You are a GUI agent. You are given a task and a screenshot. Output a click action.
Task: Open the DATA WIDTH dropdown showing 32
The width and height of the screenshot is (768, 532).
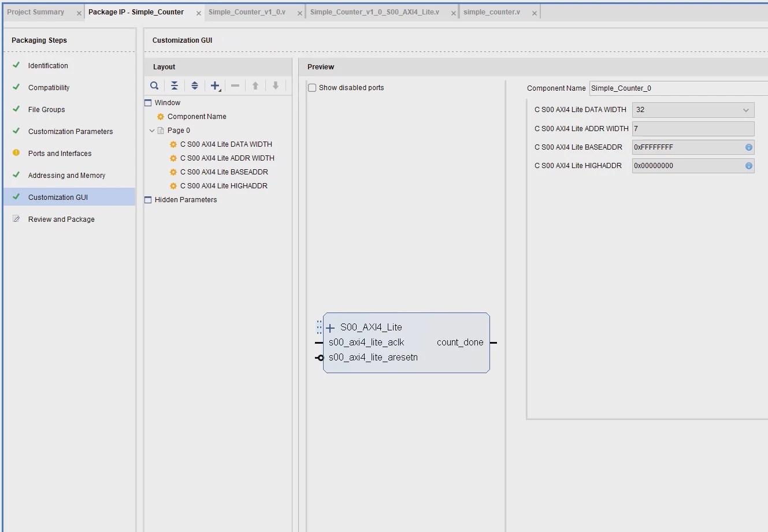click(x=693, y=110)
